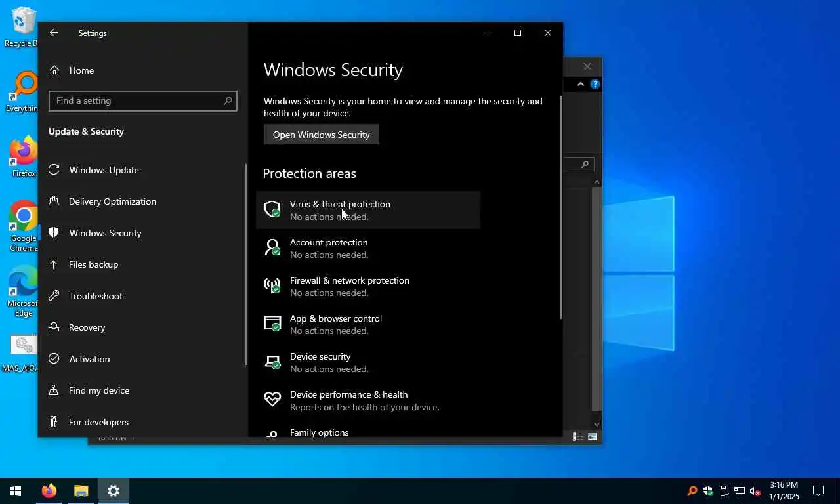Click the Files backup upload arrow icon
The height and width of the screenshot is (504, 840).
point(54,264)
